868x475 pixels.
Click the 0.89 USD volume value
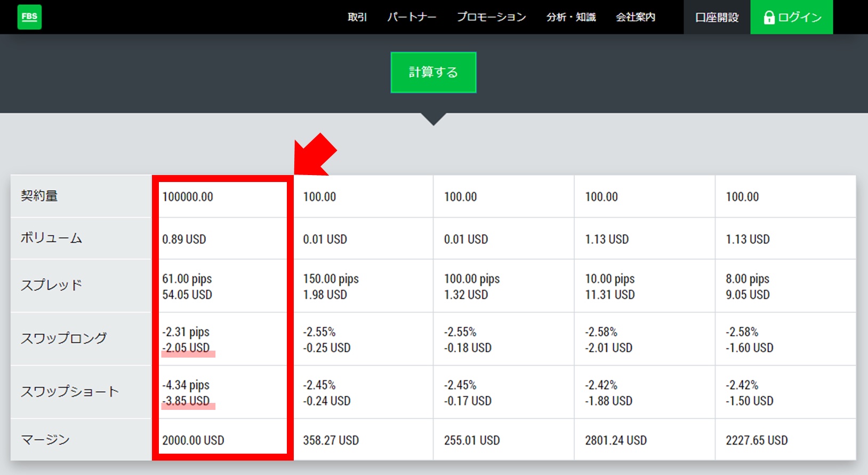point(184,239)
